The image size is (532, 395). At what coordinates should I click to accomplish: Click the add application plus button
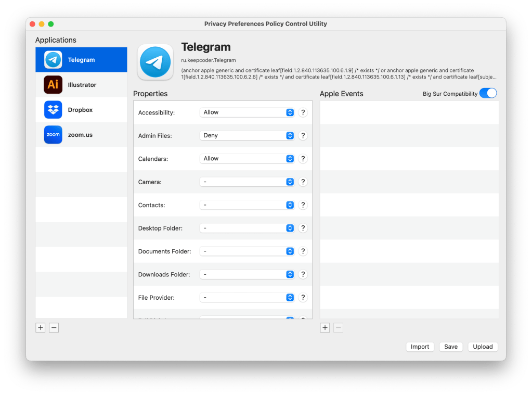pos(41,328)
